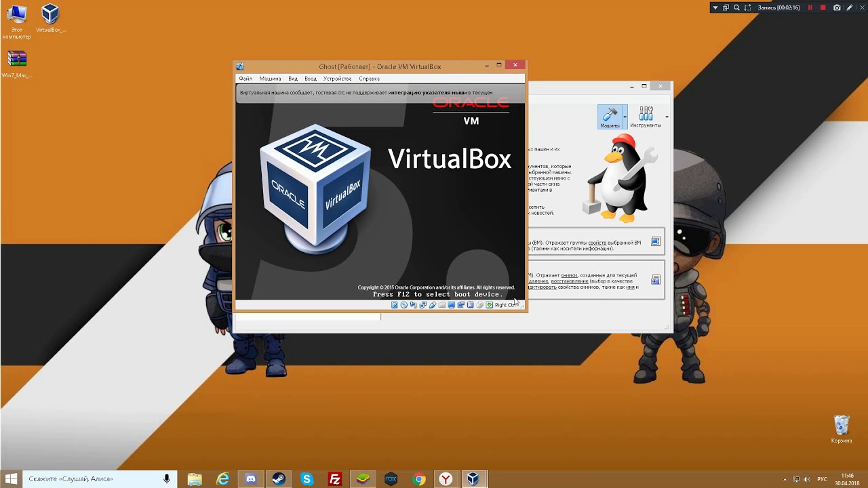868x488 pixels.
Task: Expand the recorder panel dropdown triangle
Action: coord(715,7)
